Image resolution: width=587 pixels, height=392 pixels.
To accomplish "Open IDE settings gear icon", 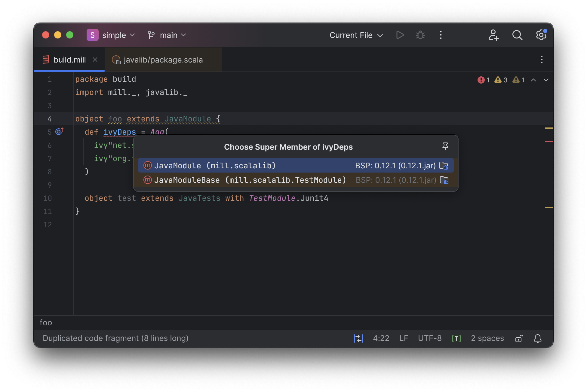I will (541, 35).
